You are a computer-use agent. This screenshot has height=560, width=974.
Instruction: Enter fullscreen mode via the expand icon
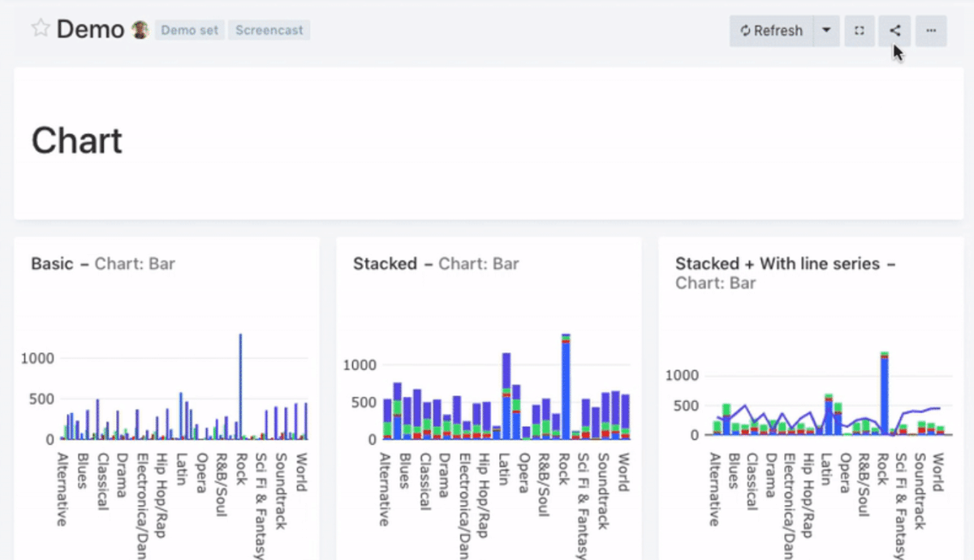[859, 30]
